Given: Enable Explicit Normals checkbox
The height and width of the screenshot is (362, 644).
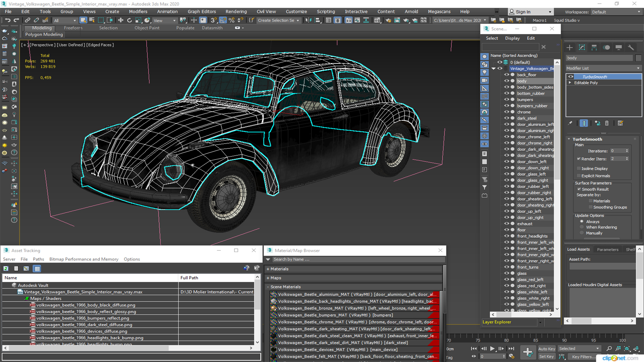Looking at the screenshot, I should click(579, 176).
